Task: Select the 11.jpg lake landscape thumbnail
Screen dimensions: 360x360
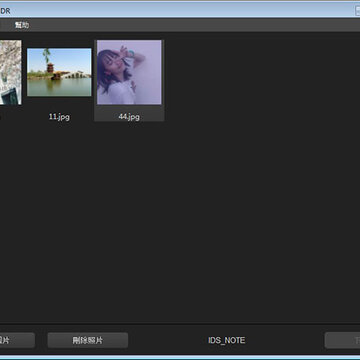Action: 59,72
